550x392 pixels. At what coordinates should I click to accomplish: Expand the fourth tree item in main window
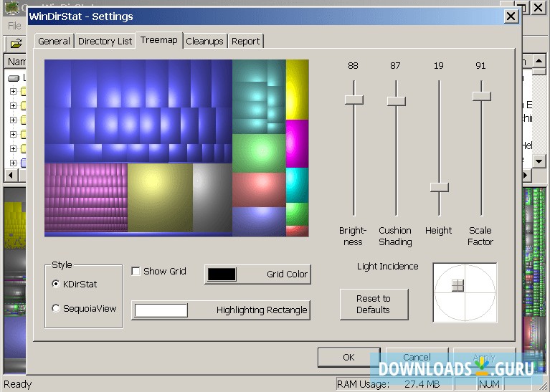click(x=13, y=134)
